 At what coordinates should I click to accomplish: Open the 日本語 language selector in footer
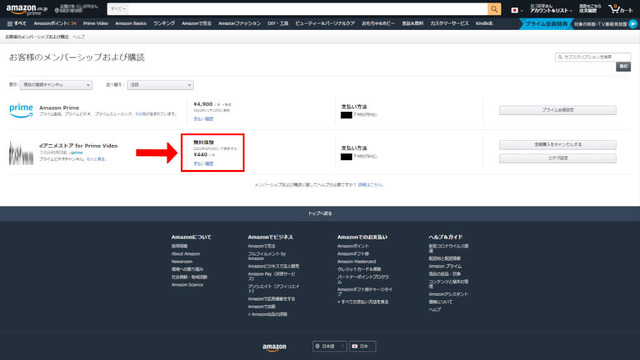coord(329,346)
